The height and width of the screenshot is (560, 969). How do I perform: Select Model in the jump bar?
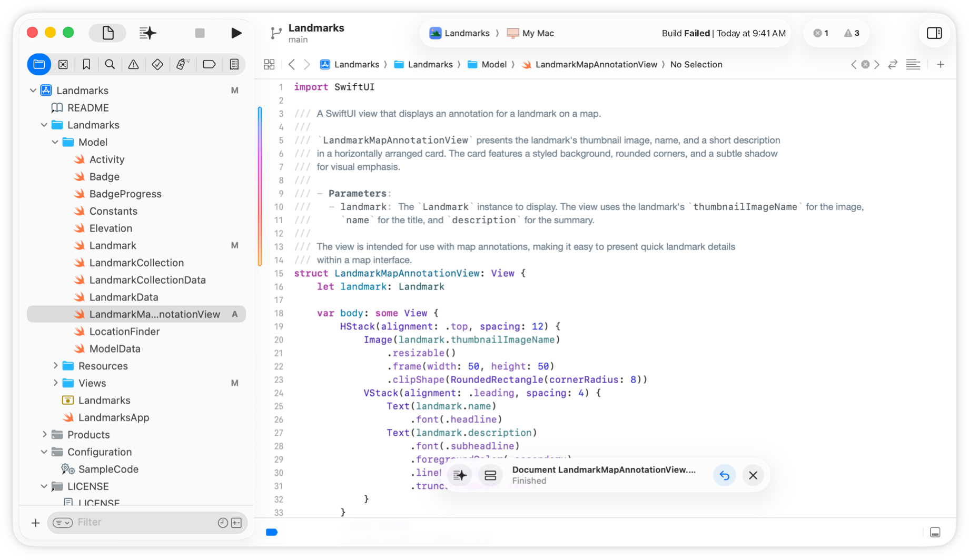pos(493,64)
